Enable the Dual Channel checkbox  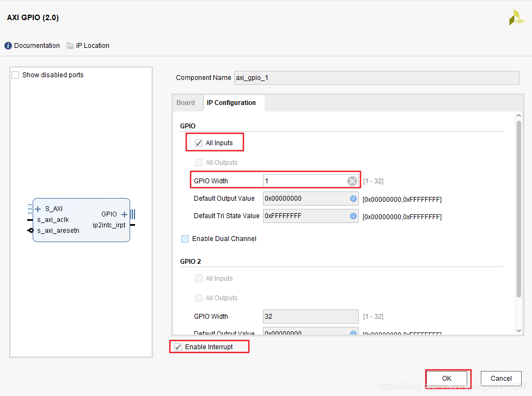(185, 239)
